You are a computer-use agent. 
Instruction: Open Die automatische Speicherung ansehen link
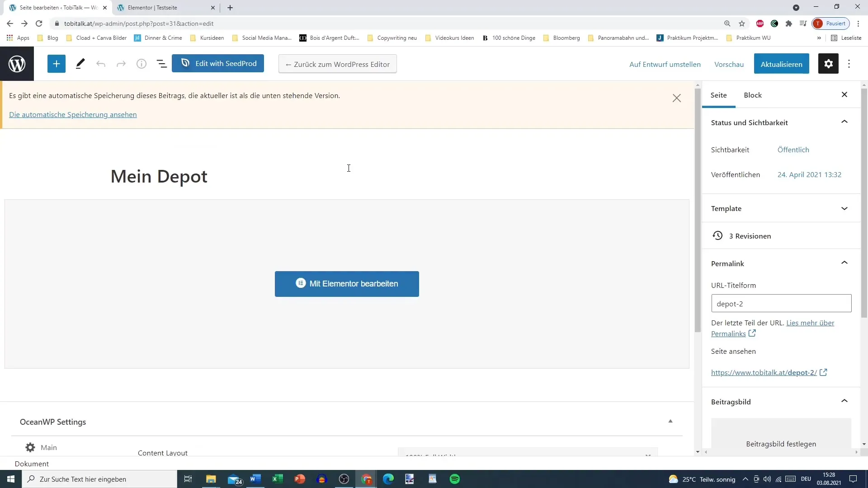(x=73, y=114)
